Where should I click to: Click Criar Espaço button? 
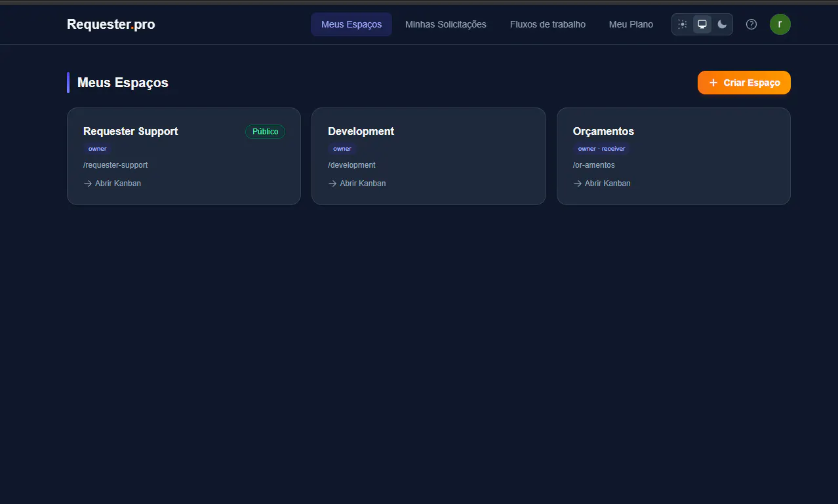[x=744, y=83]
